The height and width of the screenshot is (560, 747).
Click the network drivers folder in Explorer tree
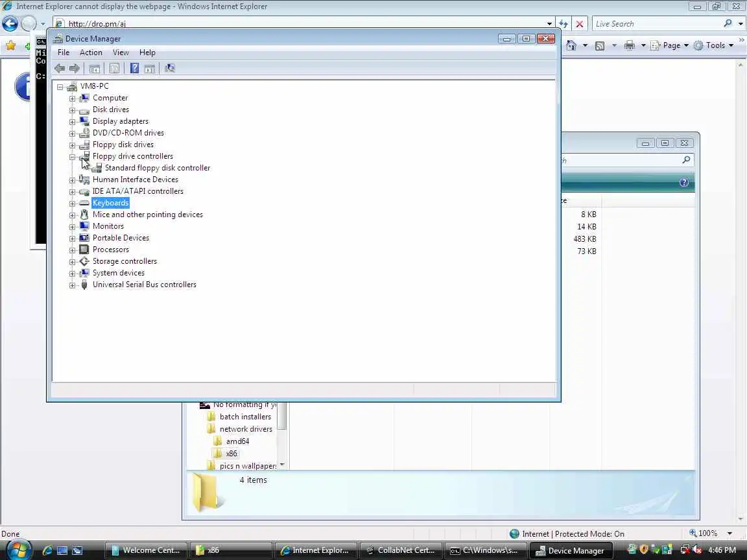(x=246, y=428)
